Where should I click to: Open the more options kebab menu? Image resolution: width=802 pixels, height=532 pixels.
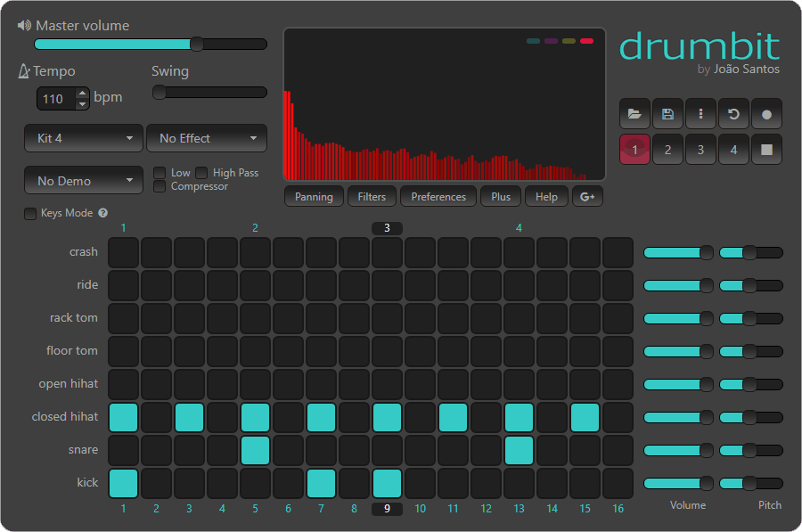[700, 113]
